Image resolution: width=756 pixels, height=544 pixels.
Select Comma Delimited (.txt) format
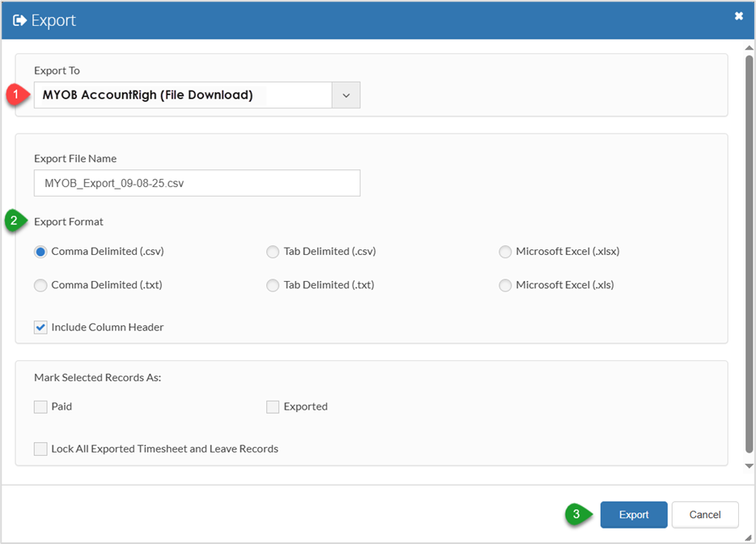(40, 286)
